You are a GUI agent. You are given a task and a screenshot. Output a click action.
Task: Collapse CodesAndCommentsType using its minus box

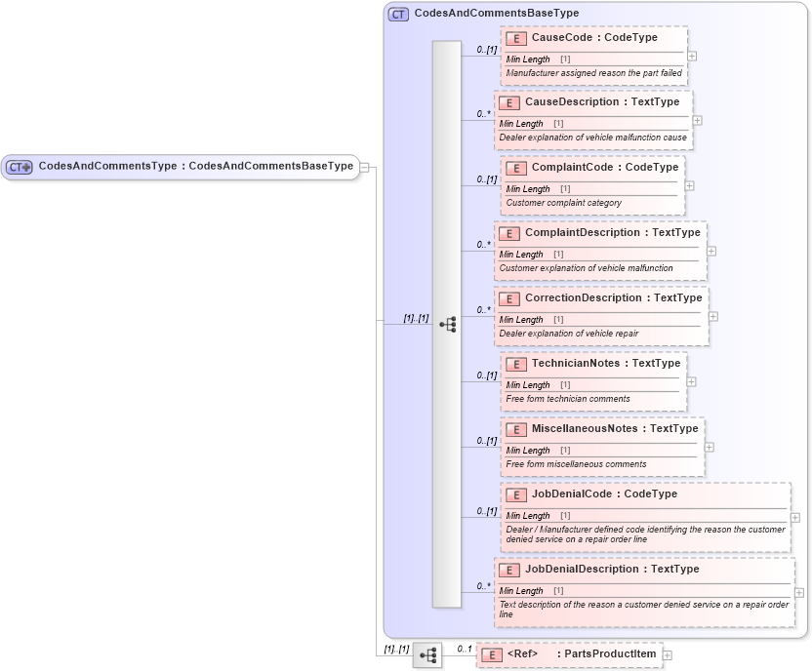point(363,166)
